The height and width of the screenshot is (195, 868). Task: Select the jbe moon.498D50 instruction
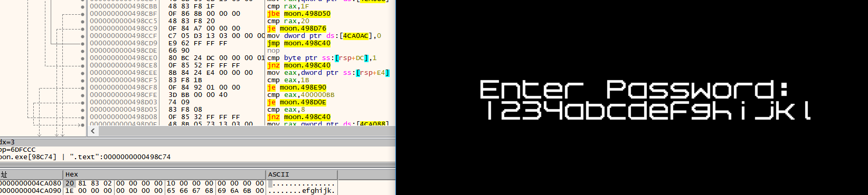pyautogui.click(x=299, y=14)
